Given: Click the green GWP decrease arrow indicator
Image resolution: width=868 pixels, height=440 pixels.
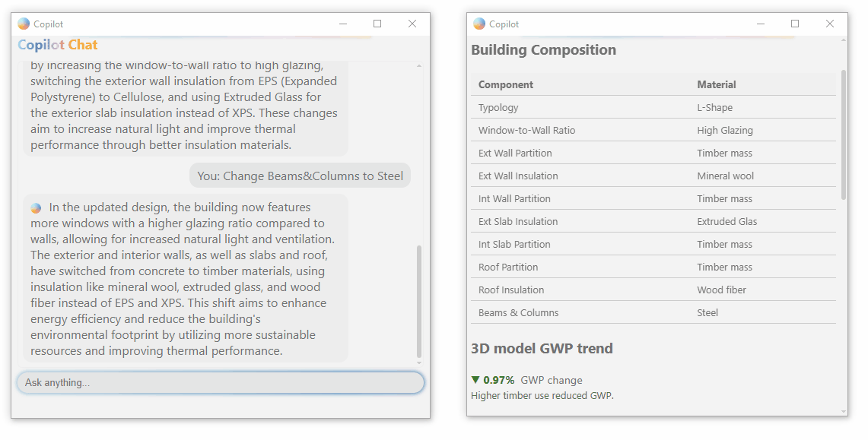Looking at the screenshot, I should 475,380.
